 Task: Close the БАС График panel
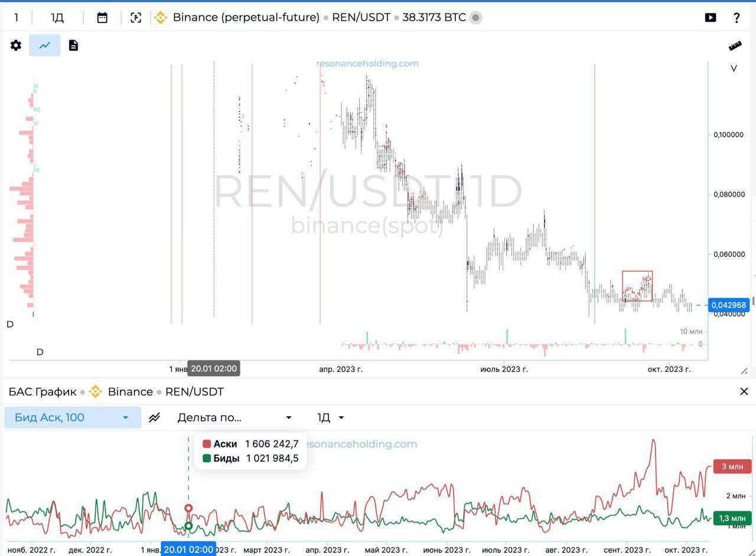[x=744, y=391]
